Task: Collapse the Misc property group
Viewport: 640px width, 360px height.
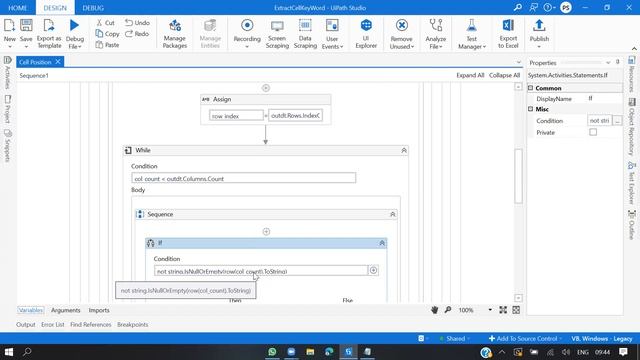Action: pos(531,109)
